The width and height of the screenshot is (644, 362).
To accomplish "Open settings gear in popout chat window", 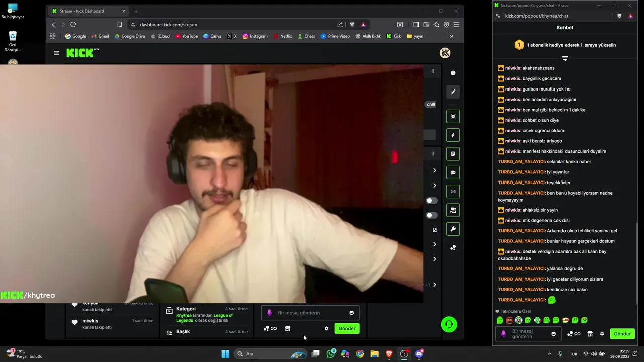I will point(602,334).
